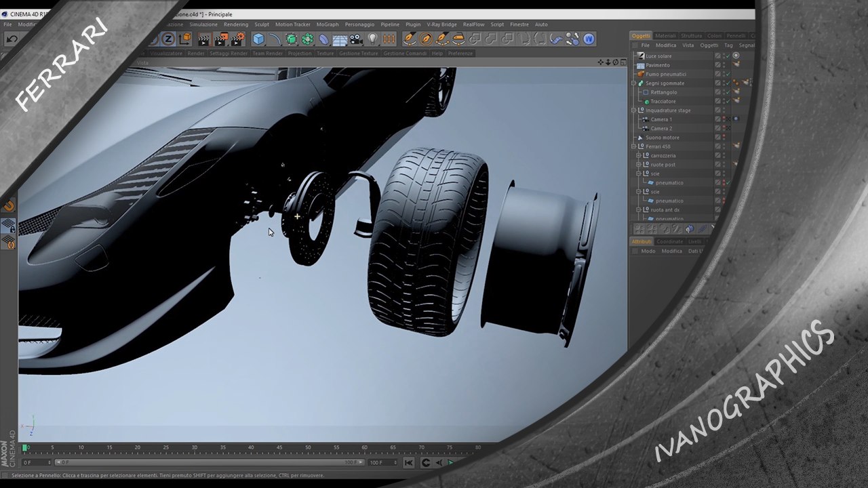Toggle layer box for Ferrari 458
868x488 pixels.
717,146
